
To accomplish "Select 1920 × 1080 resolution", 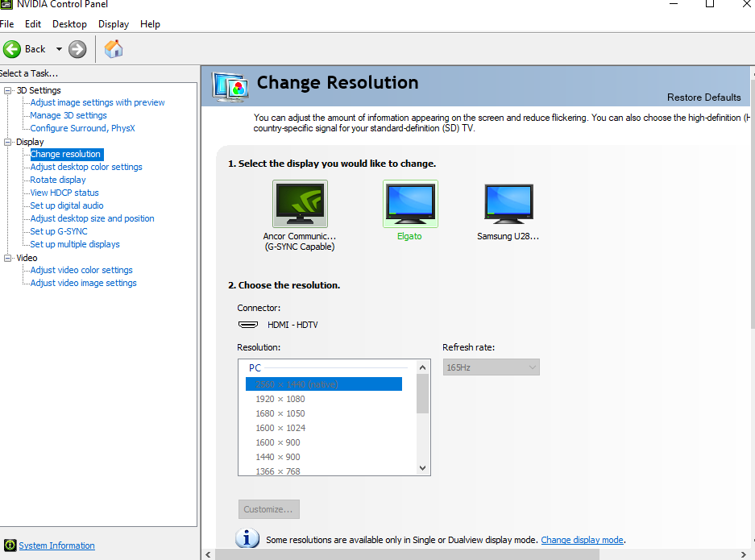I will coord(280,399).
